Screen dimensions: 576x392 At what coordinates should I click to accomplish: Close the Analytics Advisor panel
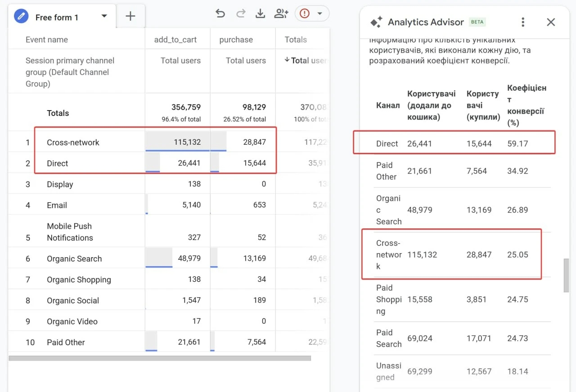(551, 22)
